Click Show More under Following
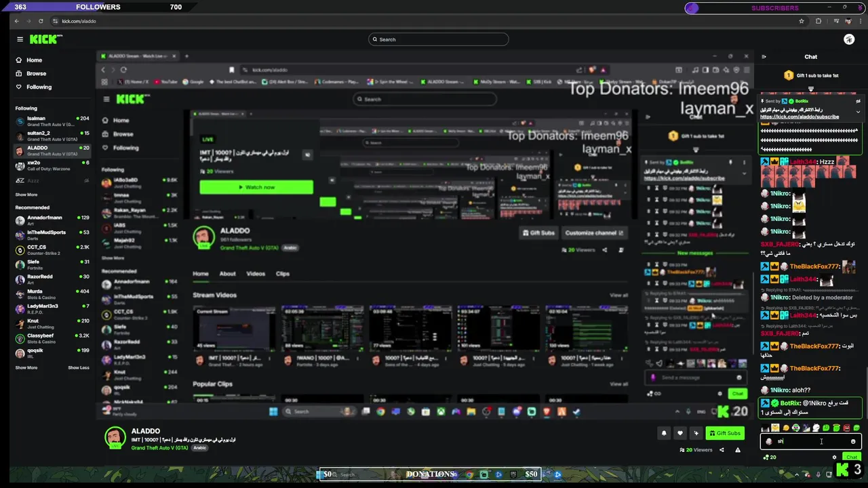The height and width of the screenshot is (488, 868). pos(26,195)
